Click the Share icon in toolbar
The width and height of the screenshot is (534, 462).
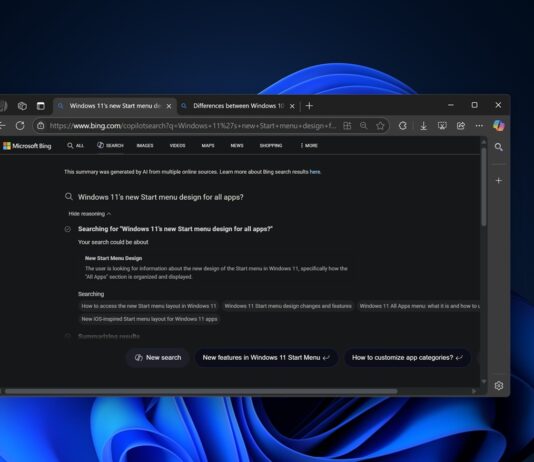461,126
